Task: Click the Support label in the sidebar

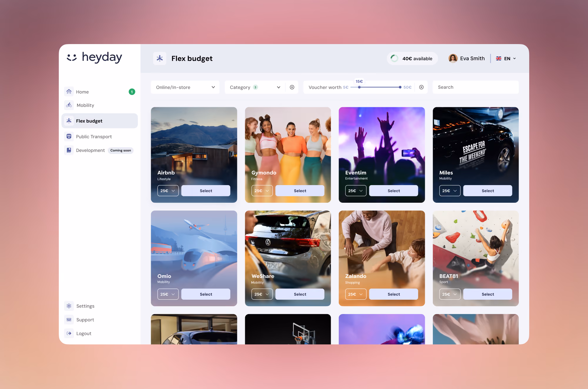Action: 85,320
